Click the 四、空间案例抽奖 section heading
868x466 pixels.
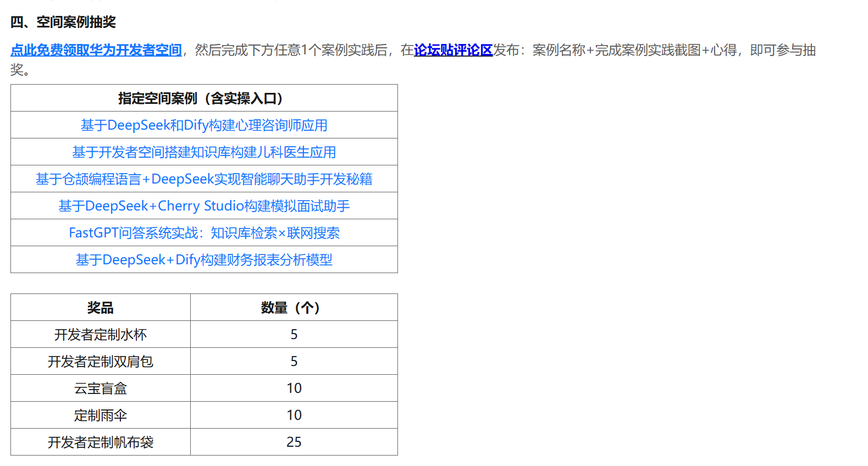coord(63,22)
